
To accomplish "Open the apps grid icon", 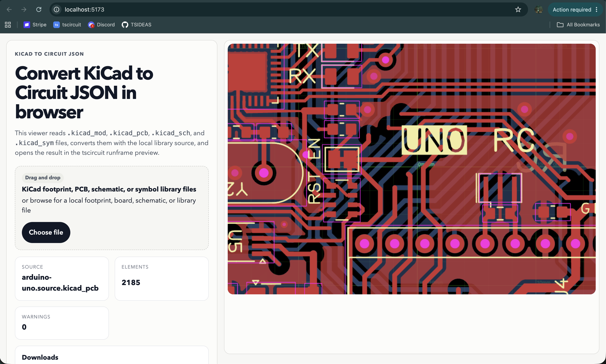I will 8,25.
